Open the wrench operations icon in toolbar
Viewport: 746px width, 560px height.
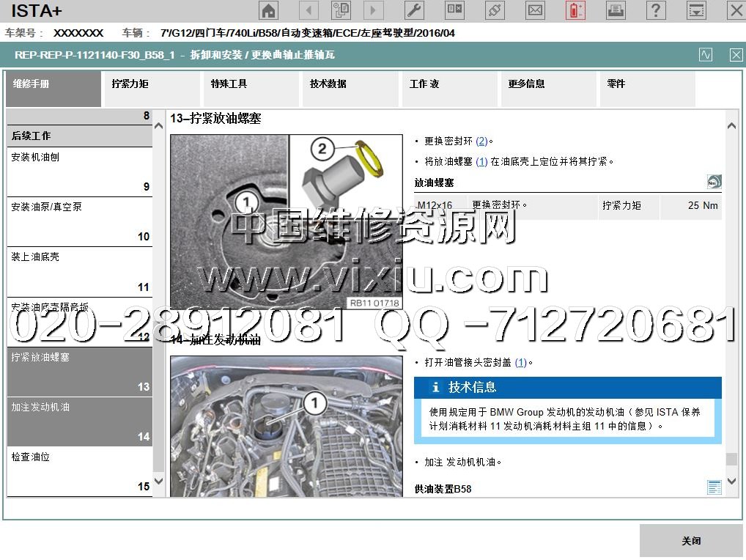(x=414, y=10)
